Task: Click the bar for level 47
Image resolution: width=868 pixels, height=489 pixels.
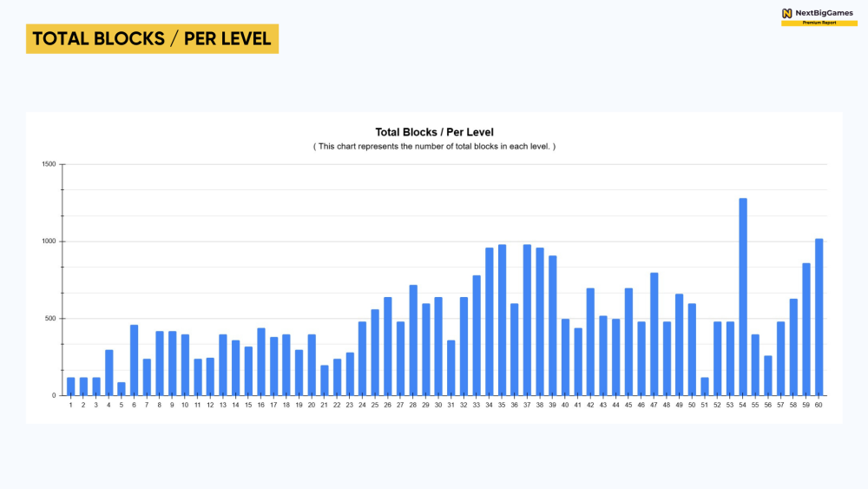Action: (654, 334)
